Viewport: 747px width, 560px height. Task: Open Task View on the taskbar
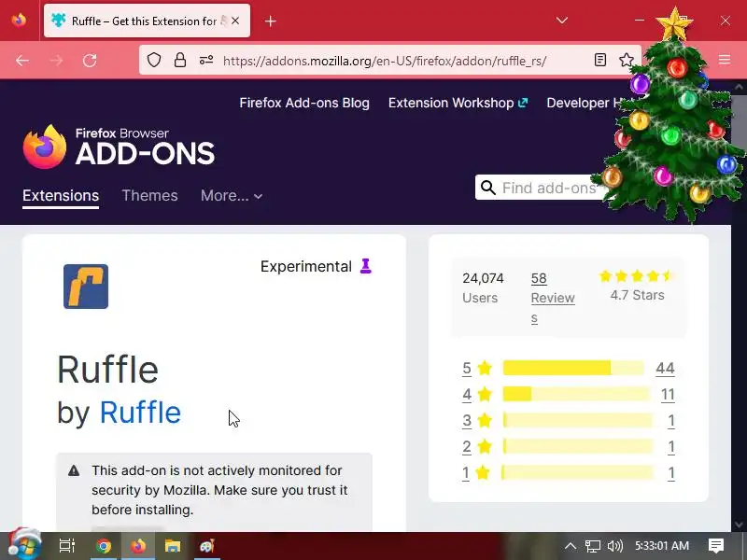tap(67, 546)
